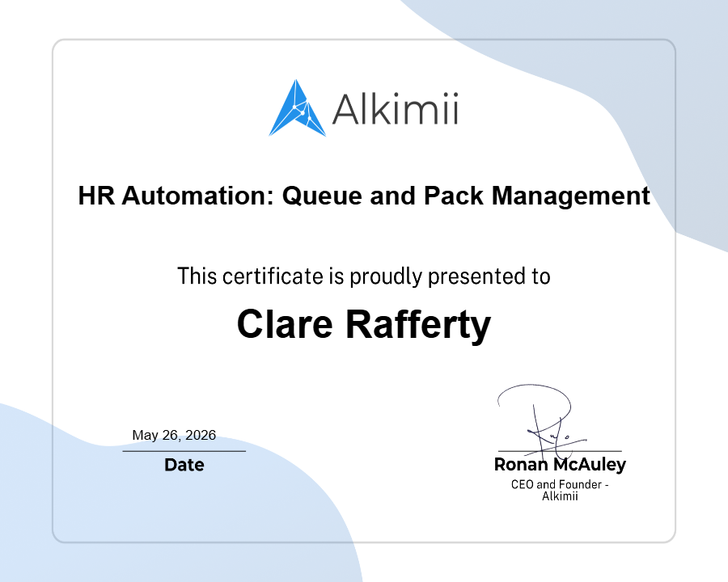Click the date value May 26, 2026
728x582 pixels.
(x=174, y=436)
